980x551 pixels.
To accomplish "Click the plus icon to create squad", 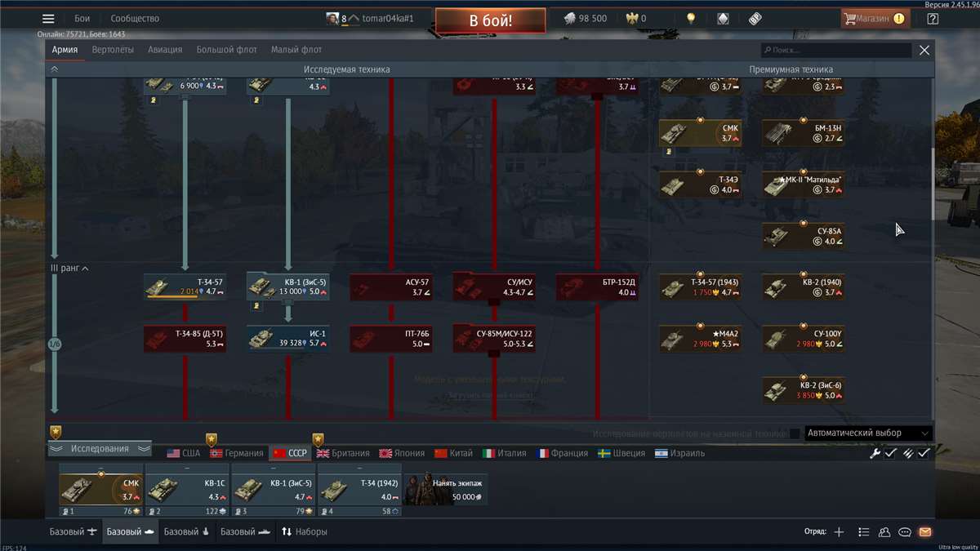I will click(839, 532).
